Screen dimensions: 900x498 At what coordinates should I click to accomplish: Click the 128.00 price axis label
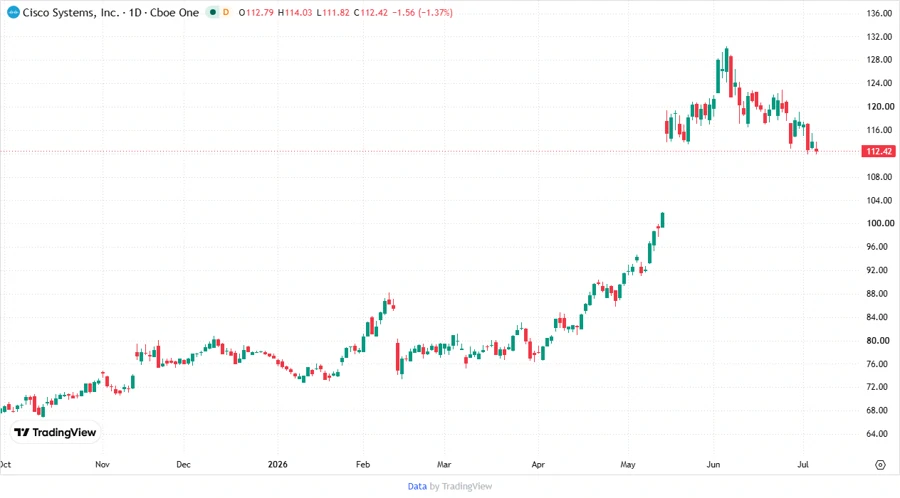879,60
